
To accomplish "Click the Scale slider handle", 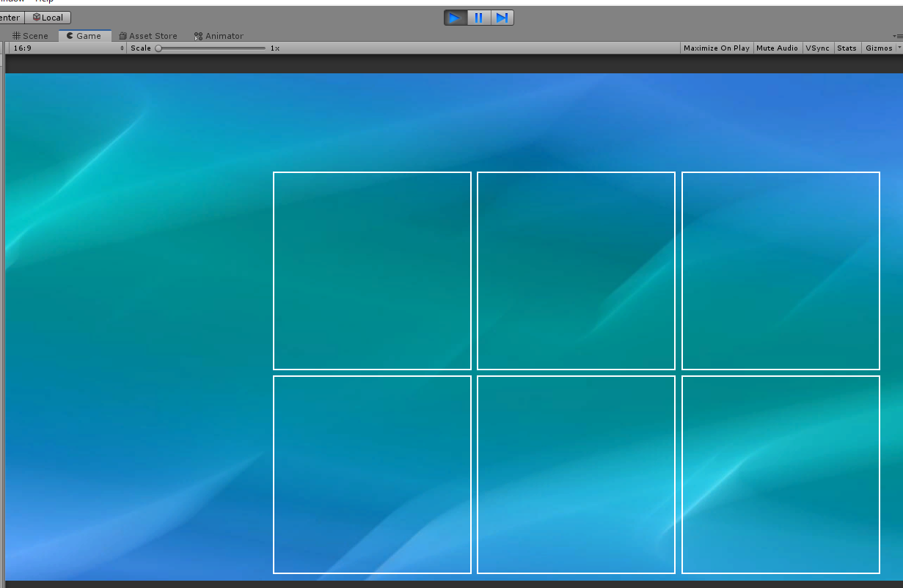I will (158, 48).
